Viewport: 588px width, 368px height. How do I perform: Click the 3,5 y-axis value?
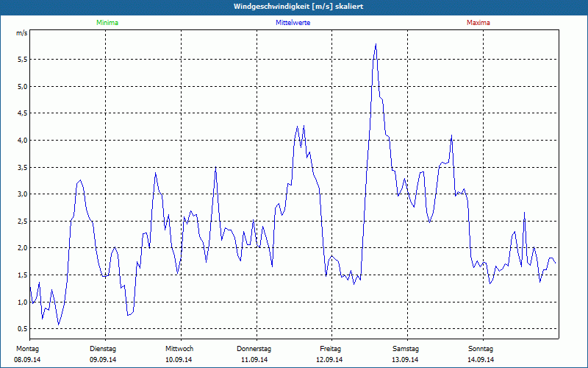23,167
